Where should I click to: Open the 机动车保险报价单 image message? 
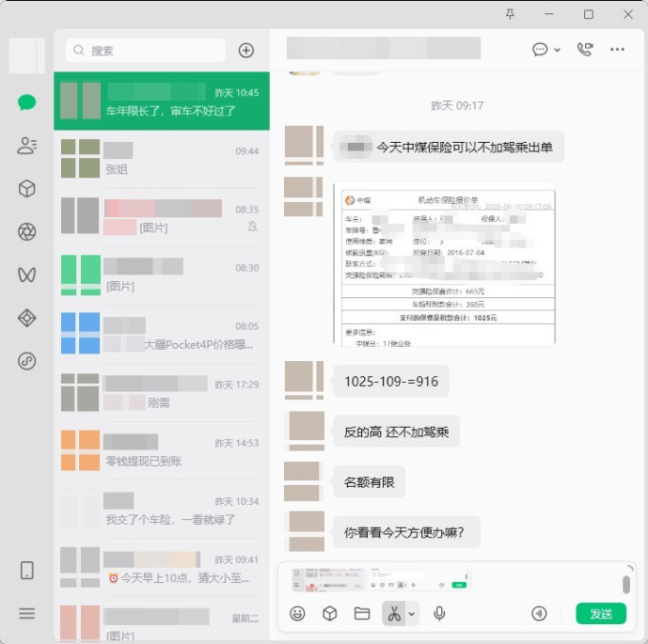click(x=444, y=264)
